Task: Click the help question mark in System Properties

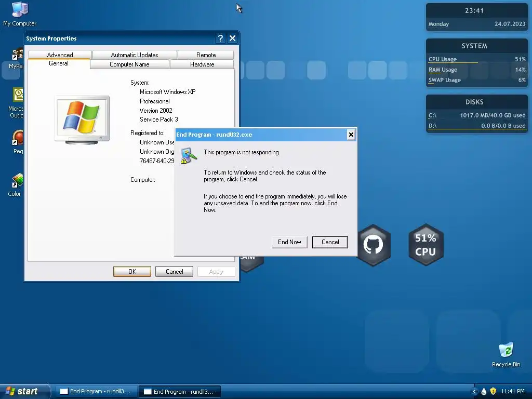Action: (x=220, y=38)
